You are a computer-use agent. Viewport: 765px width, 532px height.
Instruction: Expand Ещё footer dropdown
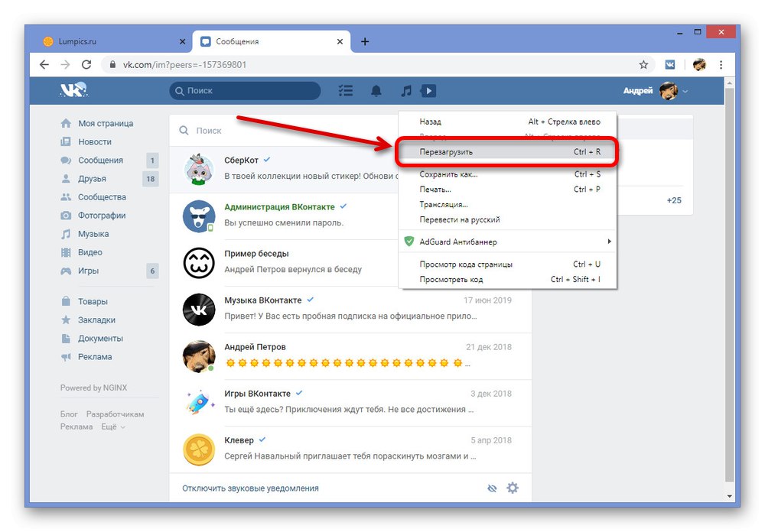pos(113,427)
